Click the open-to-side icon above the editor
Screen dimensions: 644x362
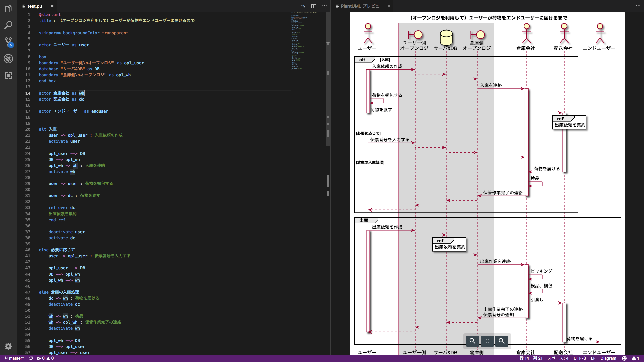point(303,6)
